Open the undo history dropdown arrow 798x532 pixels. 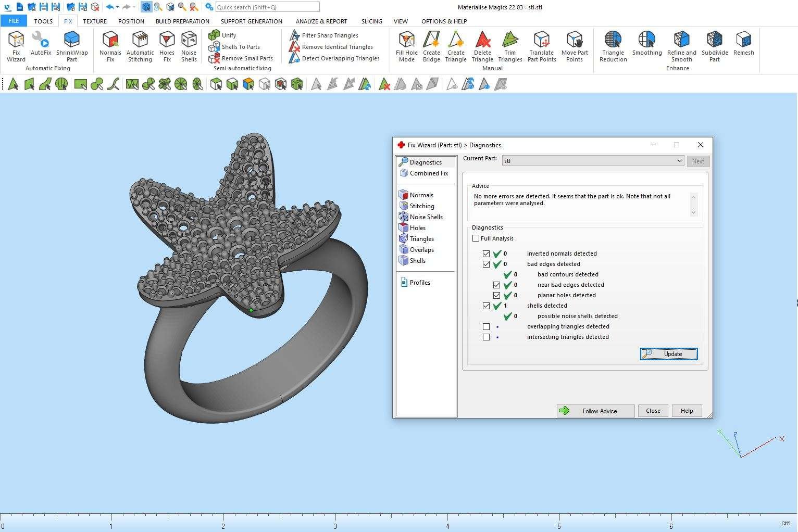coord(118,7)
